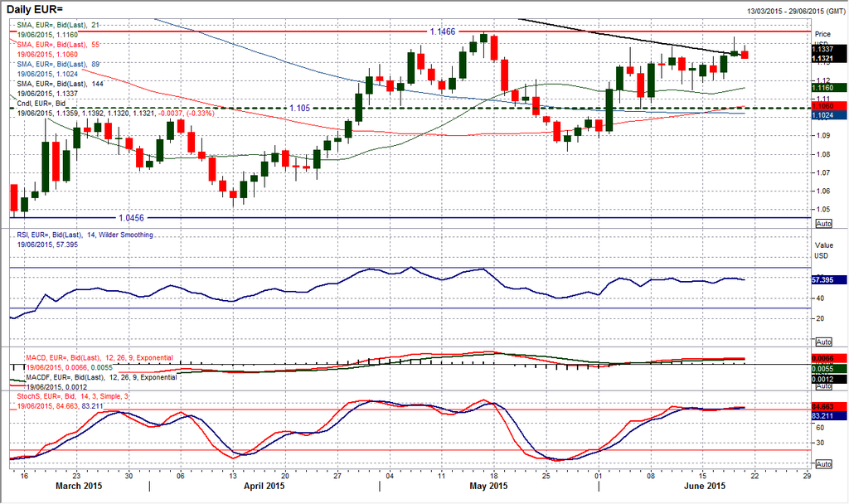Click the 18 date tick in May
849x504 pixels.
coord(493,476)
